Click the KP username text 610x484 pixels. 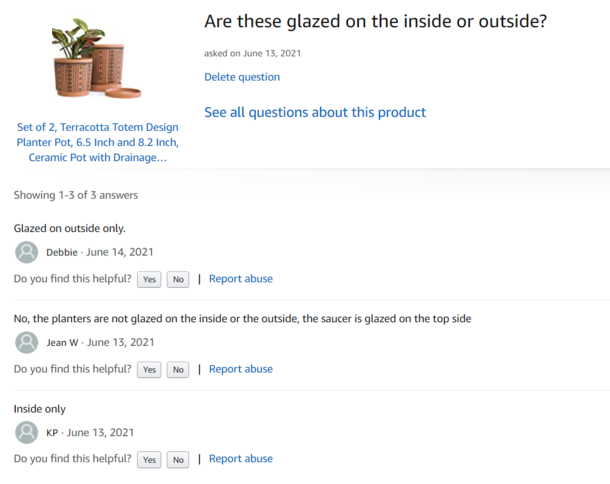pyautogui.click(x=52, y=433)
